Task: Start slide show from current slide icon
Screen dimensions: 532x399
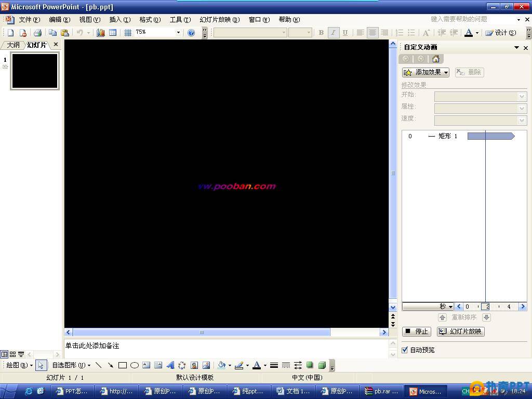Action: click(21, 354)
